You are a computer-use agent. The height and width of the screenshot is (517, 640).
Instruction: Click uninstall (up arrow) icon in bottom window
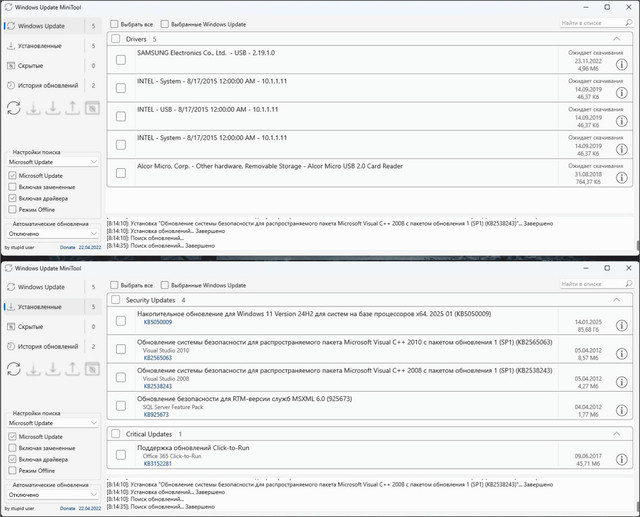click(72, 369)
